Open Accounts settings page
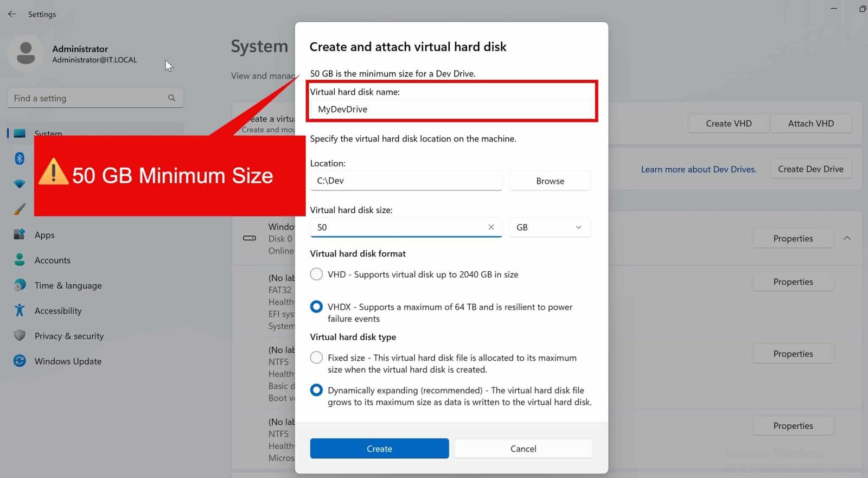The height and width of the screenshot is (478, 868). (x=53, y=260)
